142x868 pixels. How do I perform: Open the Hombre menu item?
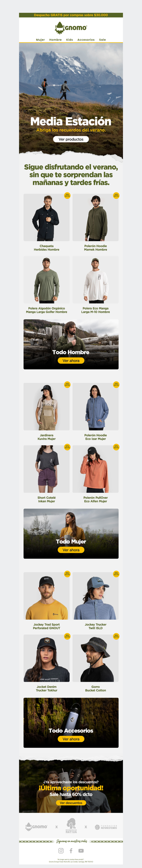click(x=55, y=40)
